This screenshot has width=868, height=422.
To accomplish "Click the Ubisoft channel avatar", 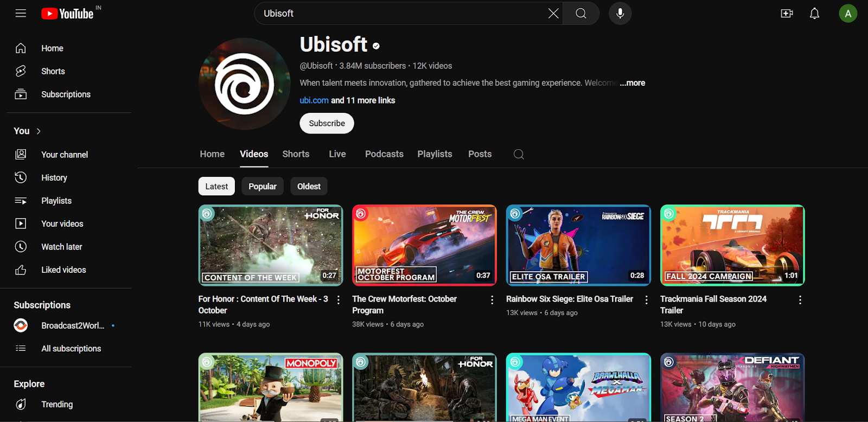I will (244, 84).
